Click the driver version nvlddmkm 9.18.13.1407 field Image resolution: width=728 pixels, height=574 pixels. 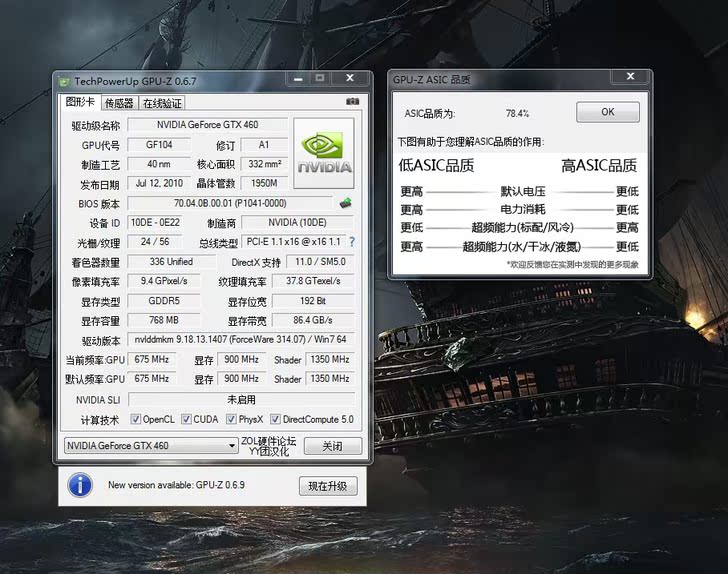pos(240,339)
